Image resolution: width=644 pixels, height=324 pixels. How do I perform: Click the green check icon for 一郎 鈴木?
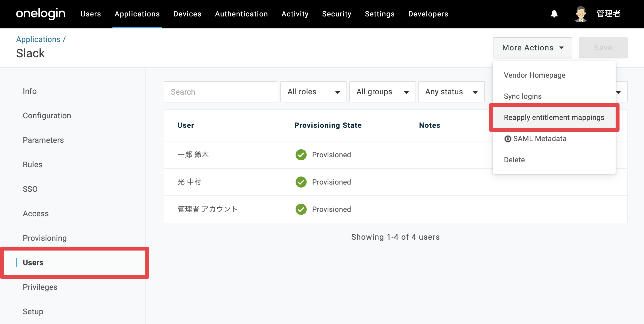click(x=301, y=155)
